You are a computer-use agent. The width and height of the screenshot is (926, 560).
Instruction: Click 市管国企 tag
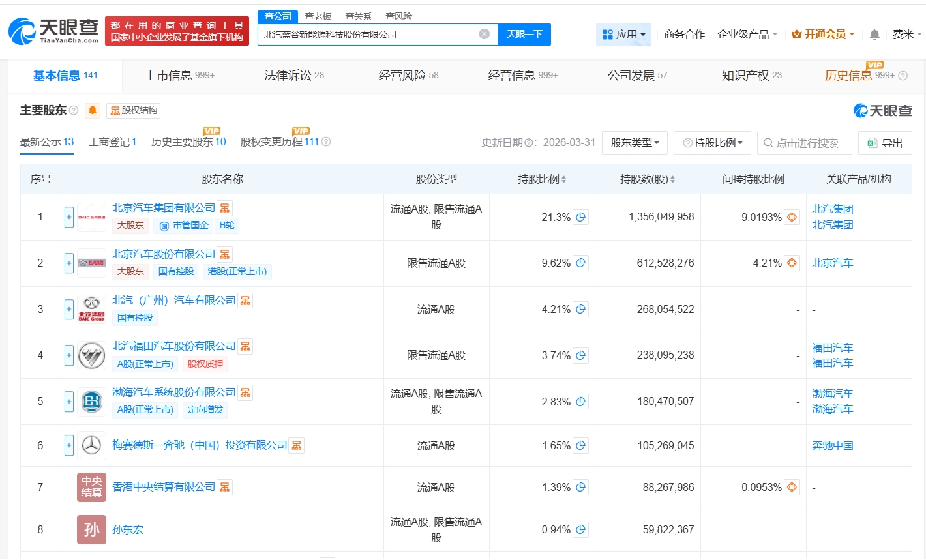tap(185, 226)
